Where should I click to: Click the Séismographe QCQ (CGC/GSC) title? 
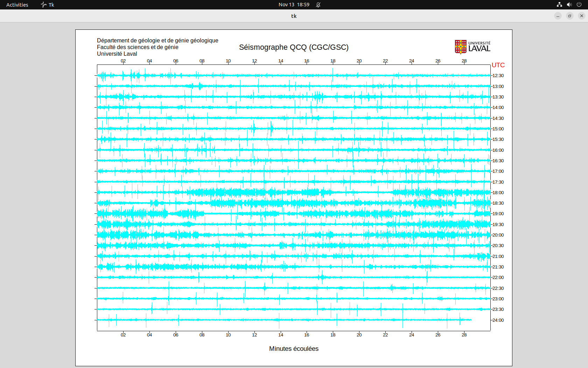(x=294, y=47)
